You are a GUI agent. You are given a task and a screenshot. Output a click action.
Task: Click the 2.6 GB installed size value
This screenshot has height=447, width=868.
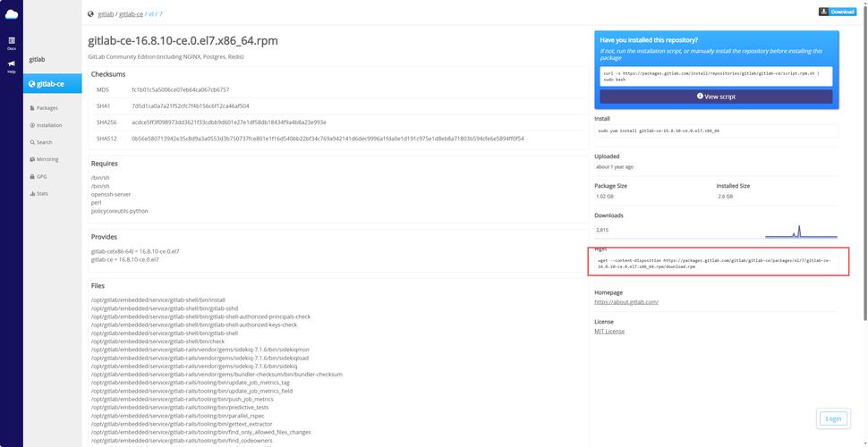point(725,197)
